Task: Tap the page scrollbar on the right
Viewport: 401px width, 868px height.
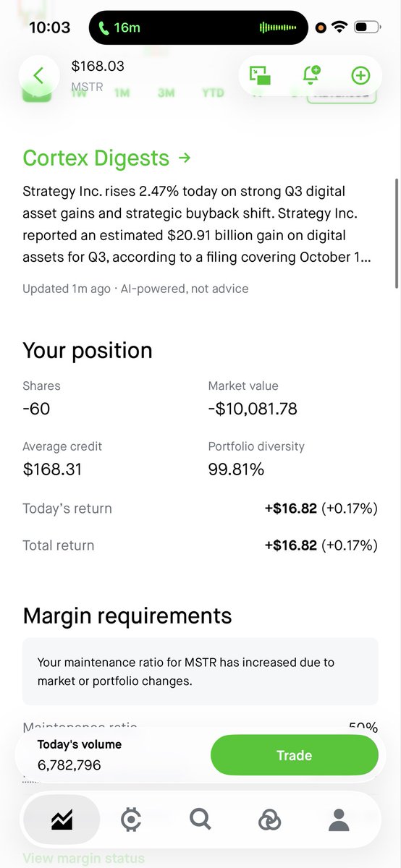Action: pos(396,234)
